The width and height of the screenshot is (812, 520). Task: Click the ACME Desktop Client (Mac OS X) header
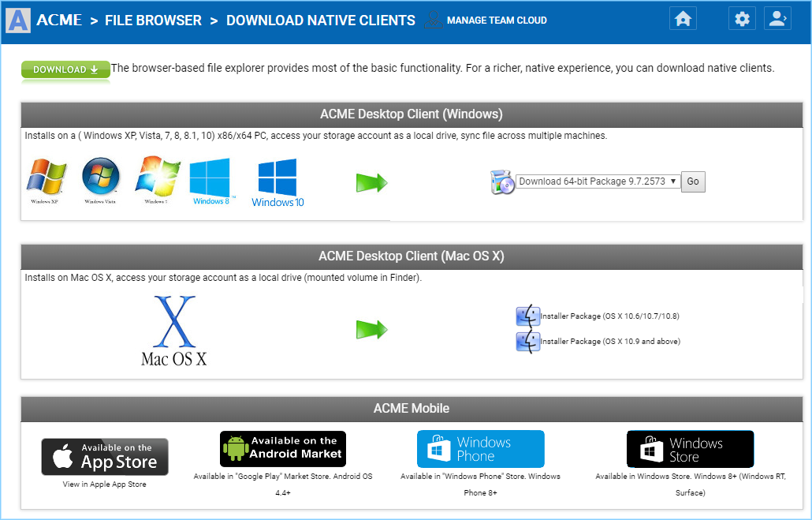[412, 256]
